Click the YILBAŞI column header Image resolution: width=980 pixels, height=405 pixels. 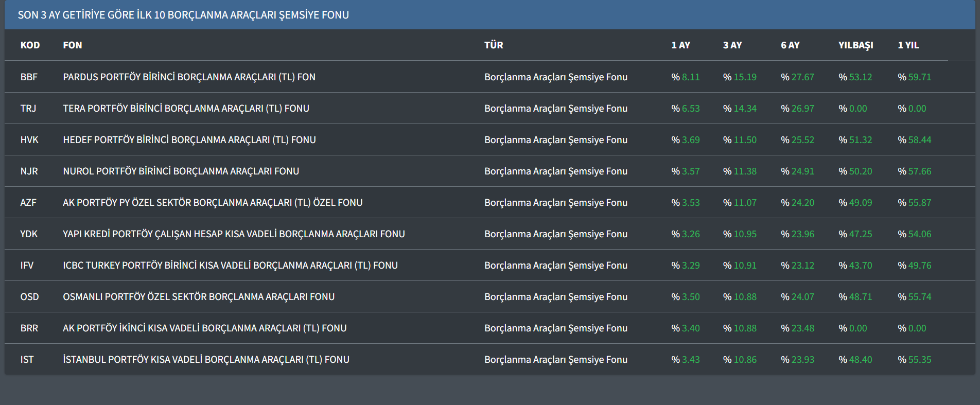[x=855, y=45]
